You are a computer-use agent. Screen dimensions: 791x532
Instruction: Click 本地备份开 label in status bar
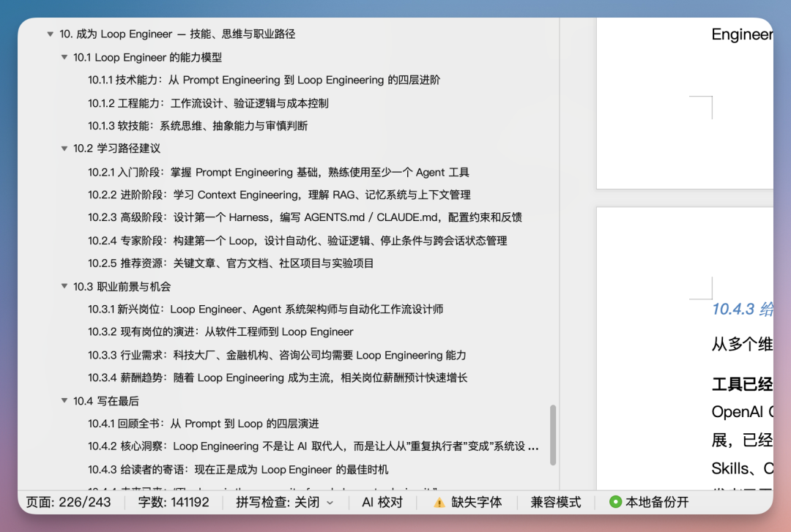pyautogui.click(x=657, y=502)
